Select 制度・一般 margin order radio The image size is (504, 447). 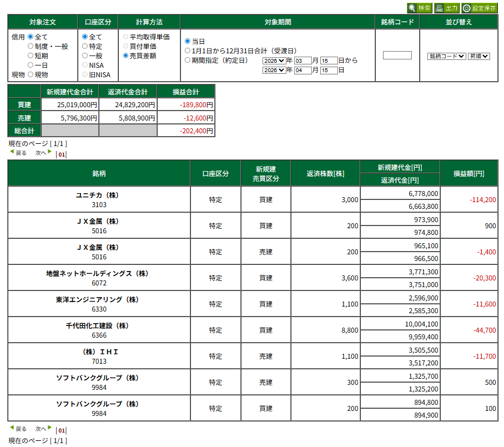(31, 47)
